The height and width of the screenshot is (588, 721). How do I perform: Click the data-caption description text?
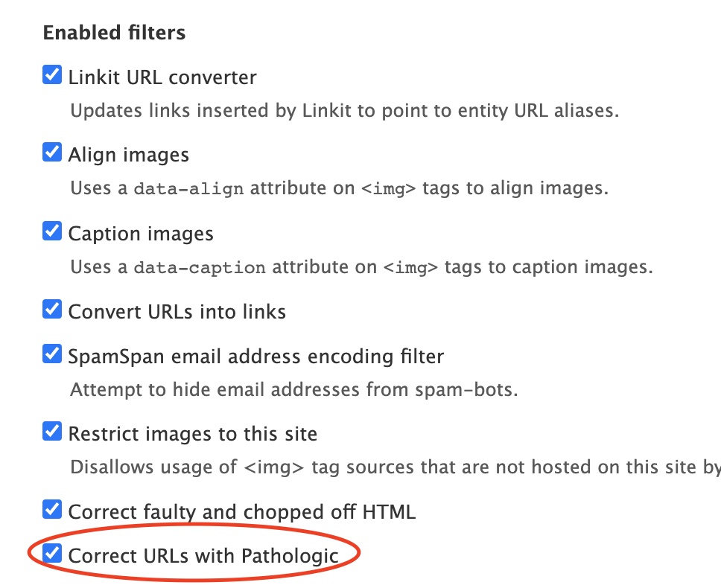[361, 266]
